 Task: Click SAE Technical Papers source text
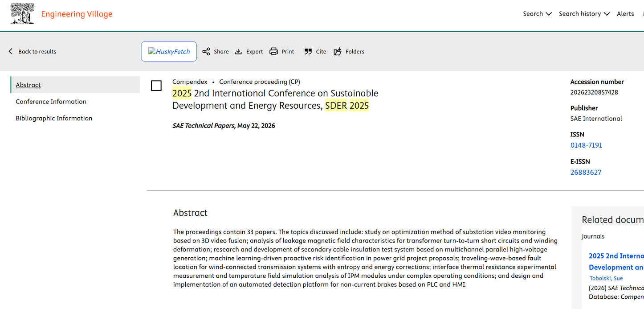pos(204,126)
